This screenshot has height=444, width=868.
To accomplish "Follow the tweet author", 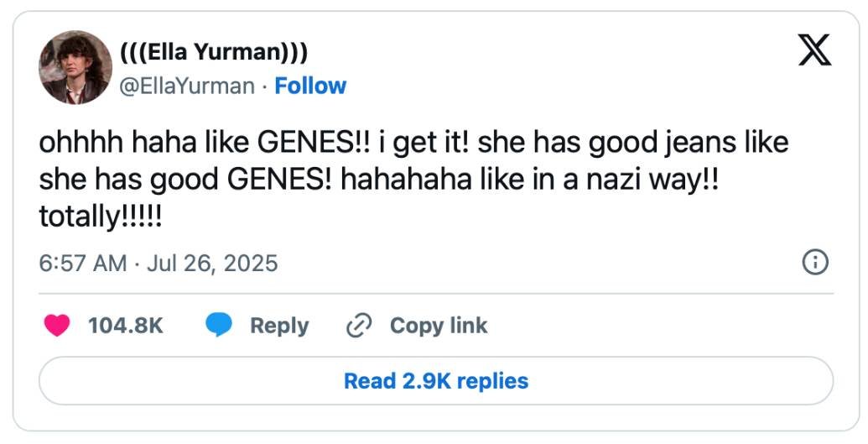I will pyautogui.click(x=310, y=86).
